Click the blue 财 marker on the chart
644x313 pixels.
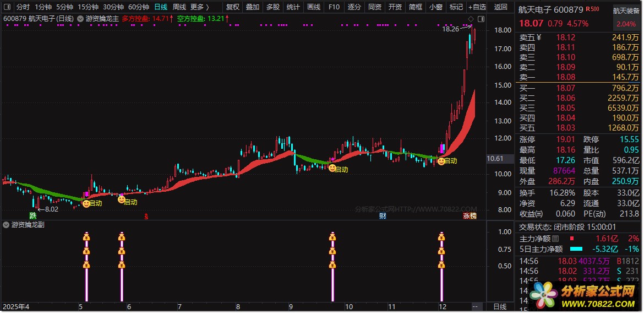382,215
